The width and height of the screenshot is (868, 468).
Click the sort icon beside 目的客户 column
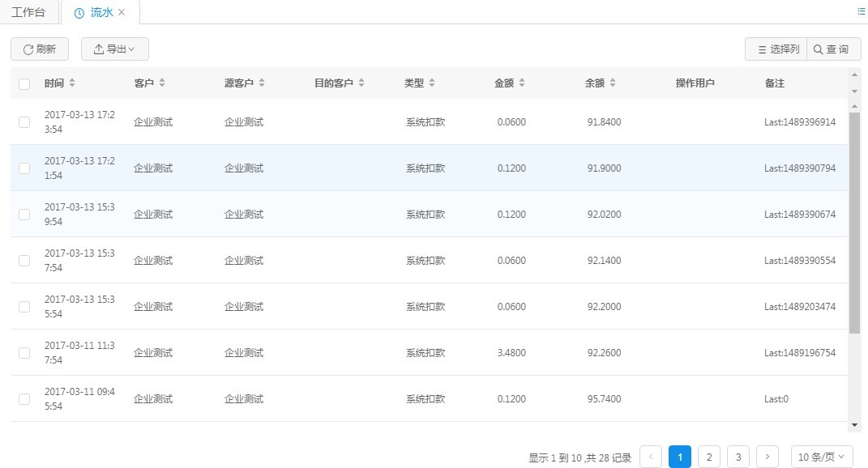point(361,83)
